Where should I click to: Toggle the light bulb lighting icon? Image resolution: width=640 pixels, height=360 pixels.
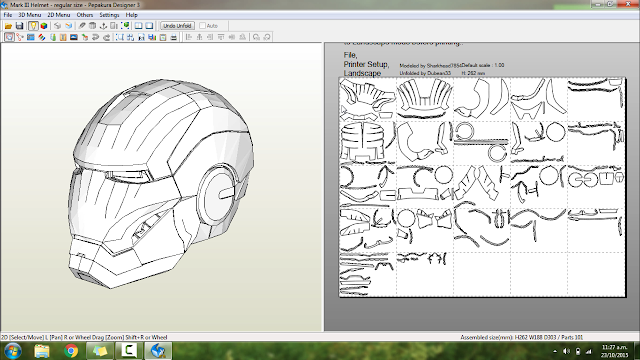click(x=33, y=26)
